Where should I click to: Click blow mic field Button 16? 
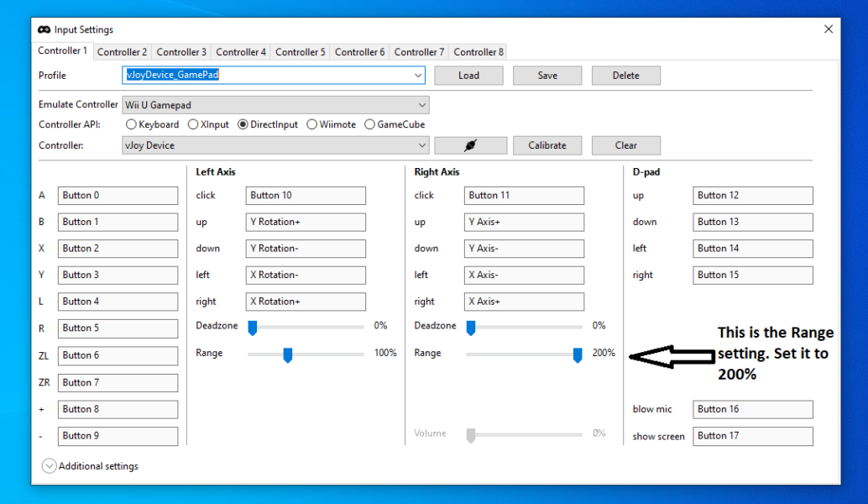tap(753, 409)
